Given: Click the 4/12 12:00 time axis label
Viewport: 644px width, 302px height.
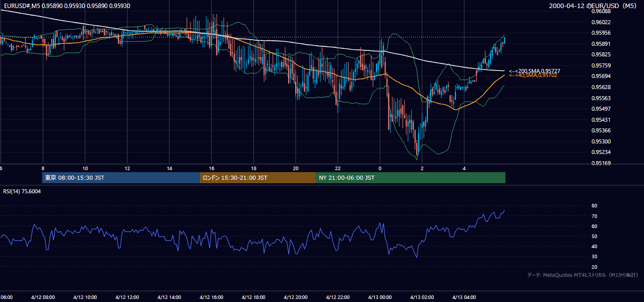Looking at the screenshot, I should 127,297.
